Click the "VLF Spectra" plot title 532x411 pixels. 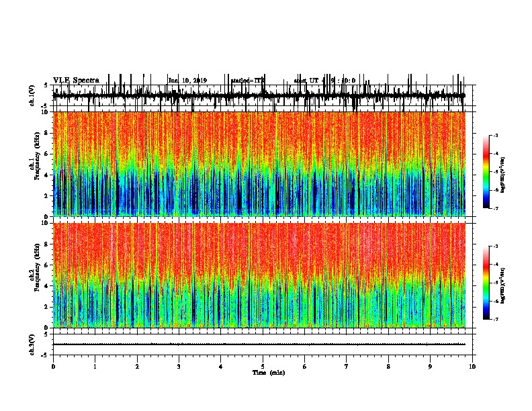pyautogui.click(x=76, y=81)
